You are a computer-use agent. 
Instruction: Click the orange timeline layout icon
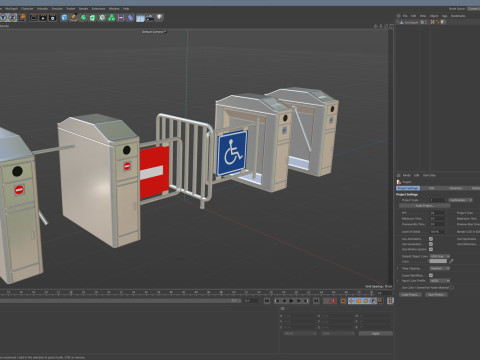pyautogui.click(x=390, y=301)
